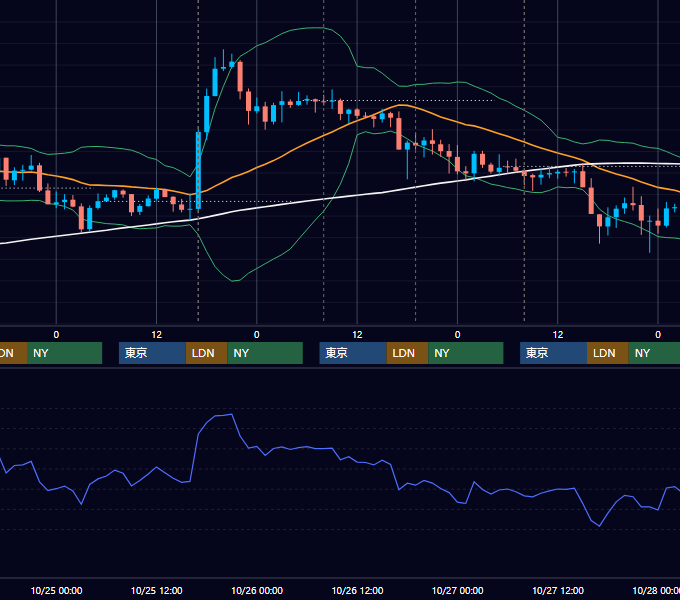Click the 10/27 12:00 date label
The width and height of the screenshot is (680, 600).
(558, 590)
